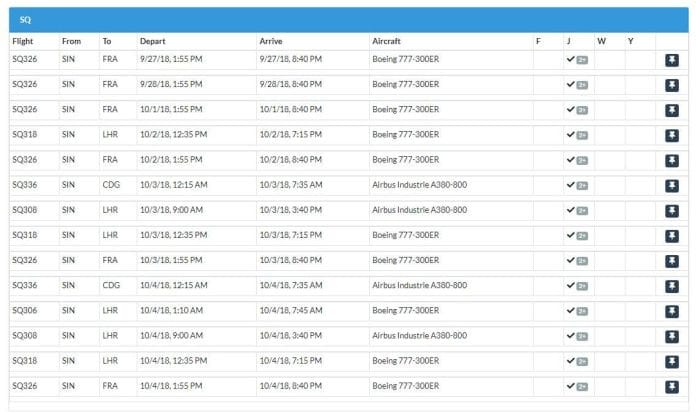The image size is (696, 412).
Task: Click the 2+ seat badge for SQ326 on 10/2/18
Action: tap(582, 160)
